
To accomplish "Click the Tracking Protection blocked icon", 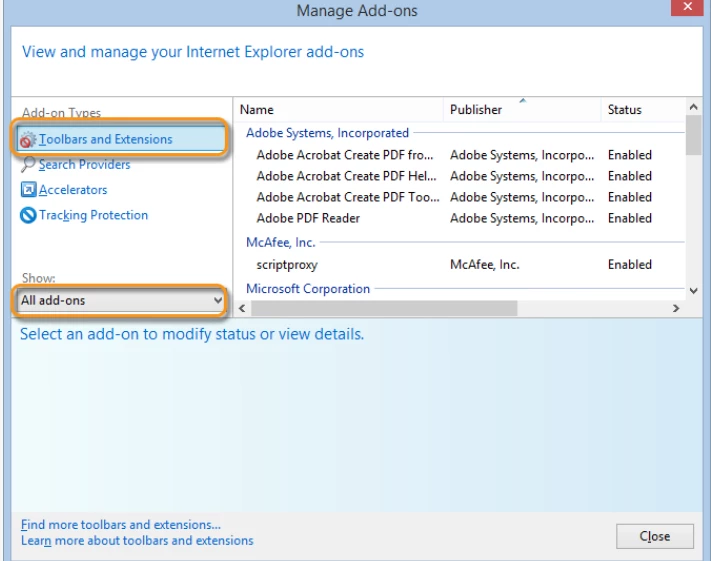I will 28,215.
